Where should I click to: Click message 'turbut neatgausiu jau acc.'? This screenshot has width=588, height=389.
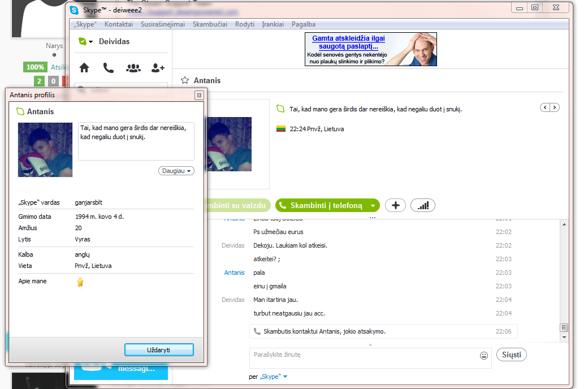(289, 313)
